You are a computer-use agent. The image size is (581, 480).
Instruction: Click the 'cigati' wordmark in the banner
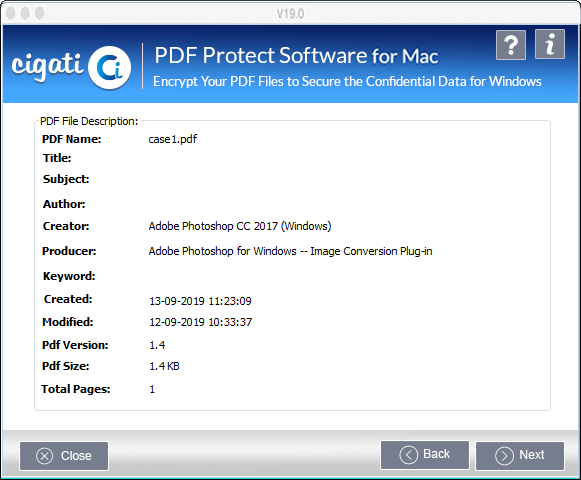coord(47,66)
